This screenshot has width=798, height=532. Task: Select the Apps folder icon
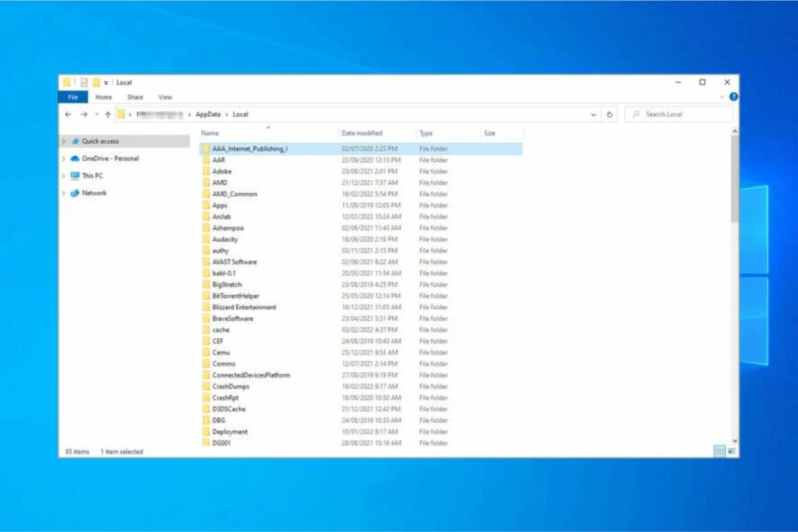206,205
